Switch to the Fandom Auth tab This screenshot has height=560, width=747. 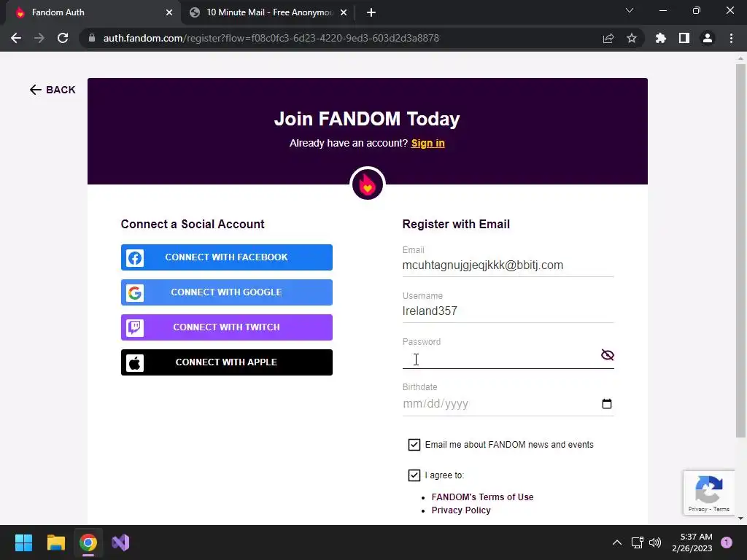coord(90,12)
